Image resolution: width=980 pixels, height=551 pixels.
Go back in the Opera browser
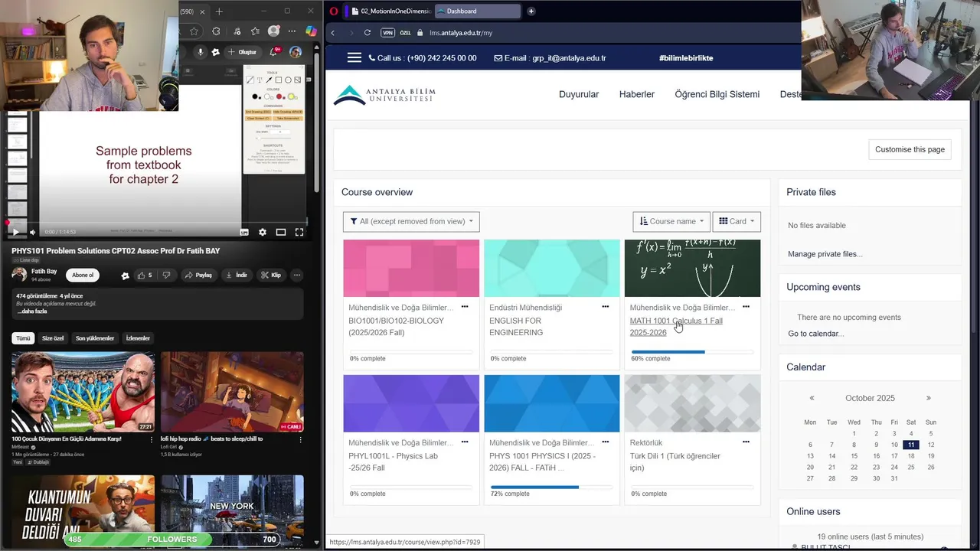pyautogui.click(x=333, y=33)
